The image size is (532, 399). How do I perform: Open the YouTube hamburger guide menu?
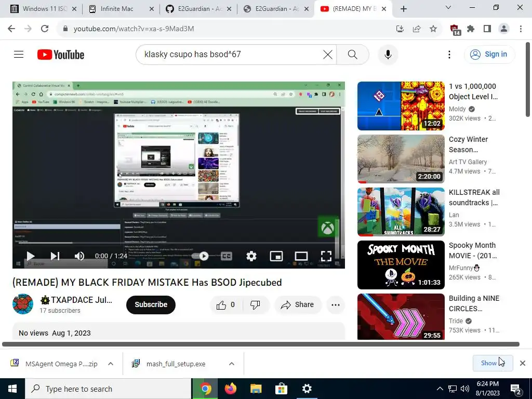(x=19, y=54)
